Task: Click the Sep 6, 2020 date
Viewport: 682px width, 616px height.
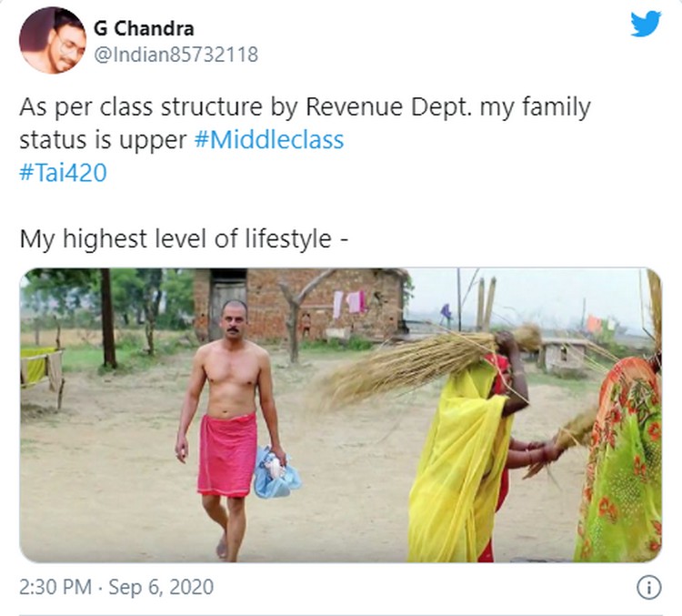Action: point(161,588)
